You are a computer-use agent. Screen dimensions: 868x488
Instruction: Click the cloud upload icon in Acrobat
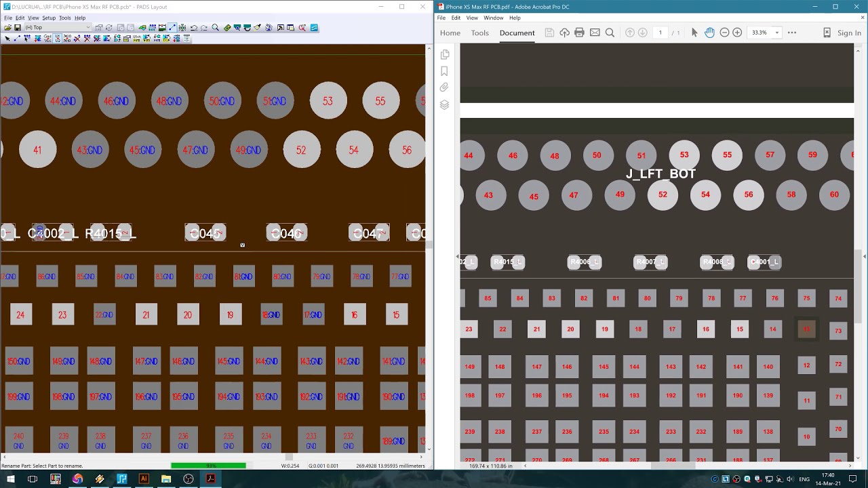pyautogui.click(x=564, y=33)
